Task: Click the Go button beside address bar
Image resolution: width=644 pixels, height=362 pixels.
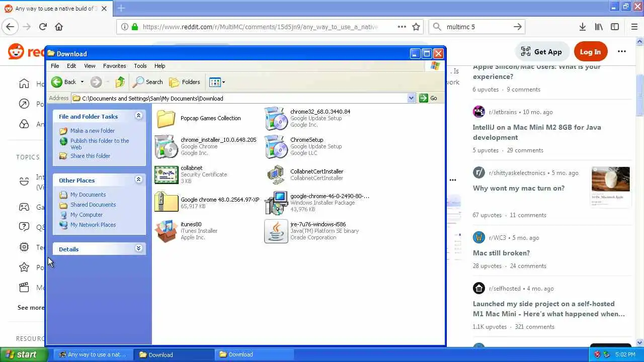Action: pos(428,98)
